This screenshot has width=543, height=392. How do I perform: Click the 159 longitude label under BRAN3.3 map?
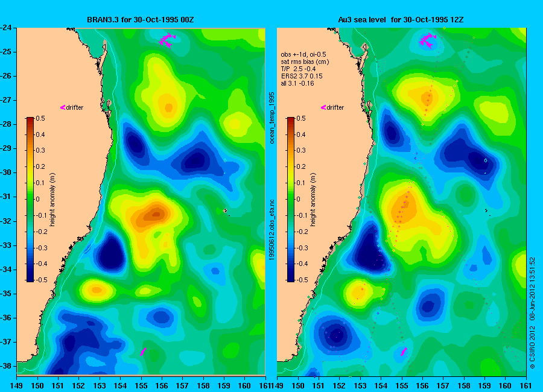(x=224, y=385)
